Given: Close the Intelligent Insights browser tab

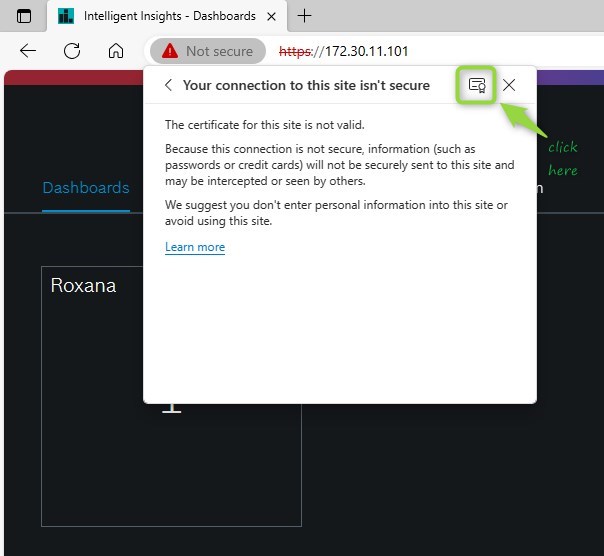Looking at the screenshot, I should point(273,16).
